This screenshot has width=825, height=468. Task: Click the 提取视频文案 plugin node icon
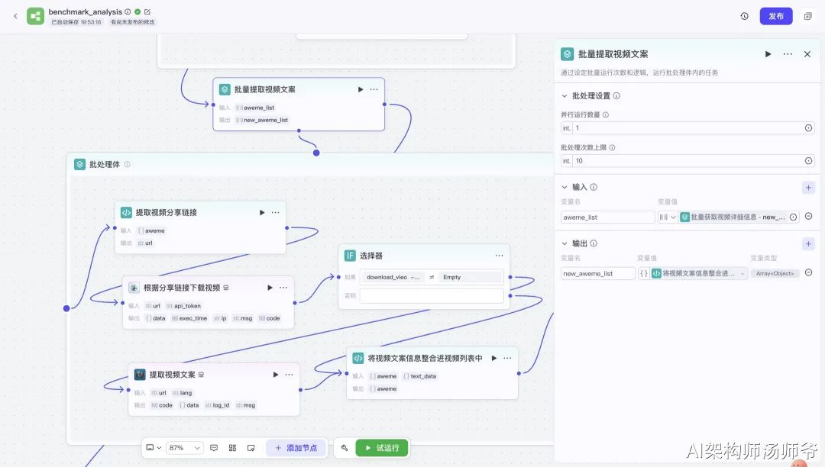(139, 374)
